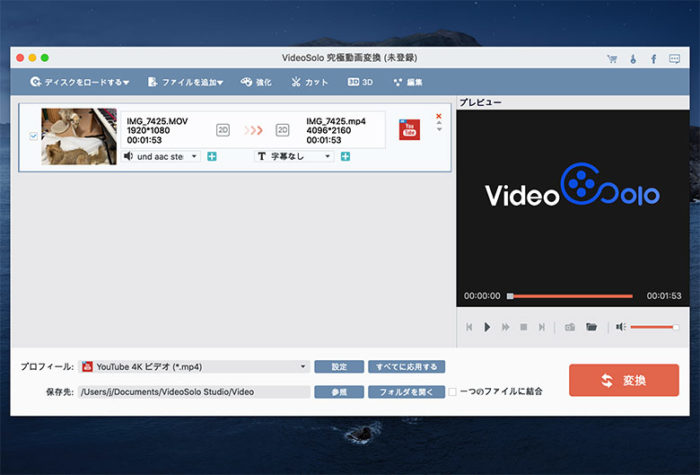Click the source 2D mode icon
Screen dimensions: 700x475
click(x=223, y=130)
